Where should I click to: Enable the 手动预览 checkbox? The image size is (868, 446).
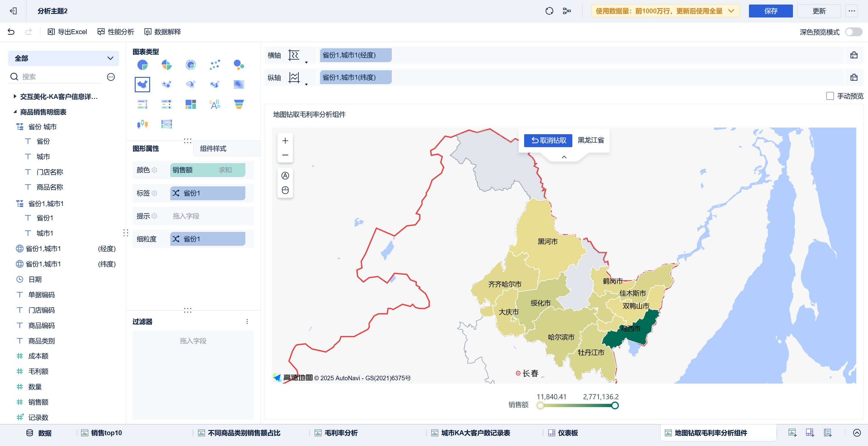[x=830, y=96]
